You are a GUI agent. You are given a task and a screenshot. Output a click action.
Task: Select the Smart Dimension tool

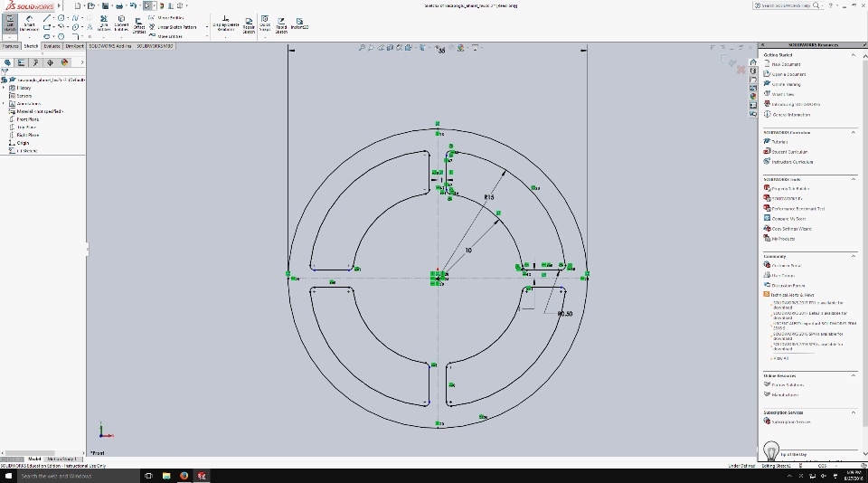29,24
